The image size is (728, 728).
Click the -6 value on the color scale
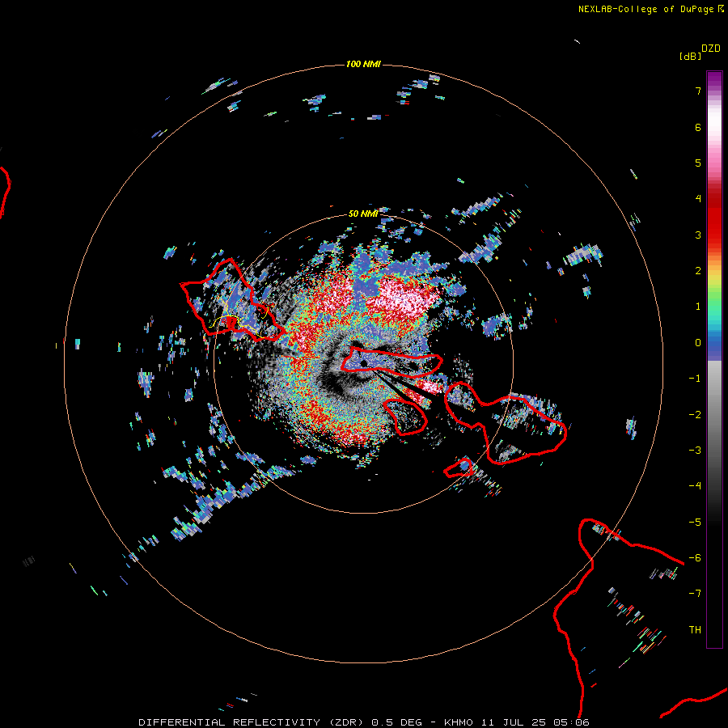click(x=695, y=558)
